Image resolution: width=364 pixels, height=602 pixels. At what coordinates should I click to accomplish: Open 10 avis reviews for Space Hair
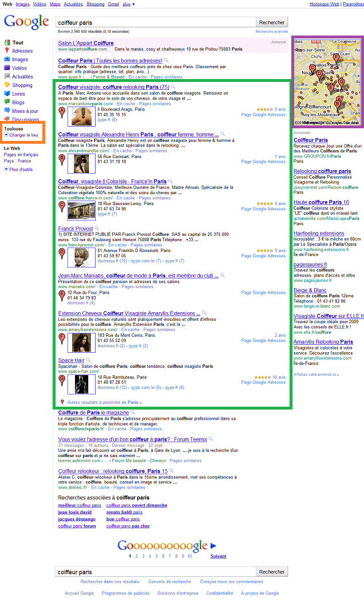tap(279, 377)
